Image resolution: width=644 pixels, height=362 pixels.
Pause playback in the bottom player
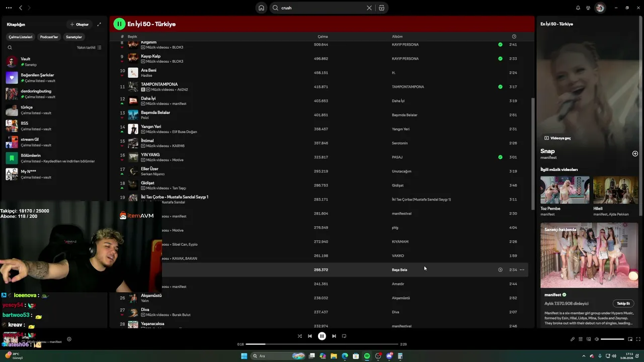click(x=322, y=336)
